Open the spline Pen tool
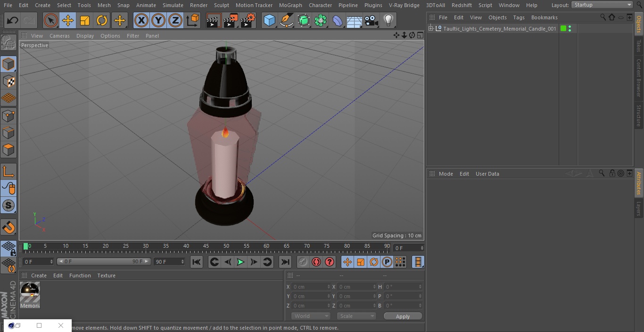 286,21
